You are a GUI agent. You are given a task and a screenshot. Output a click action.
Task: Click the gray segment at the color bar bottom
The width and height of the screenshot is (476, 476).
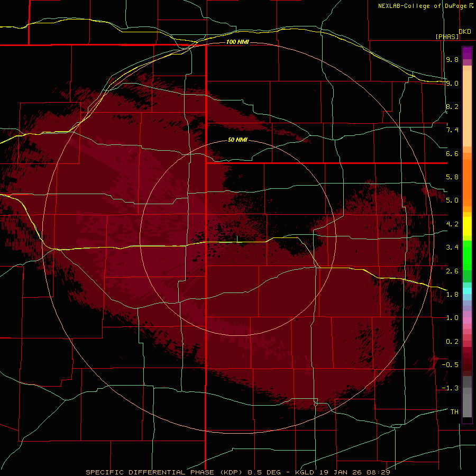[467, 405]
